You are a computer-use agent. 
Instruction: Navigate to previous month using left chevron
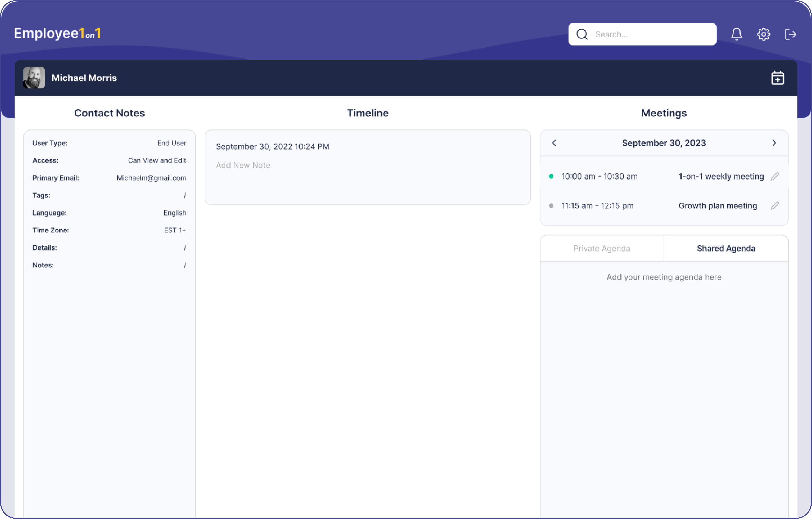point(553,143)
